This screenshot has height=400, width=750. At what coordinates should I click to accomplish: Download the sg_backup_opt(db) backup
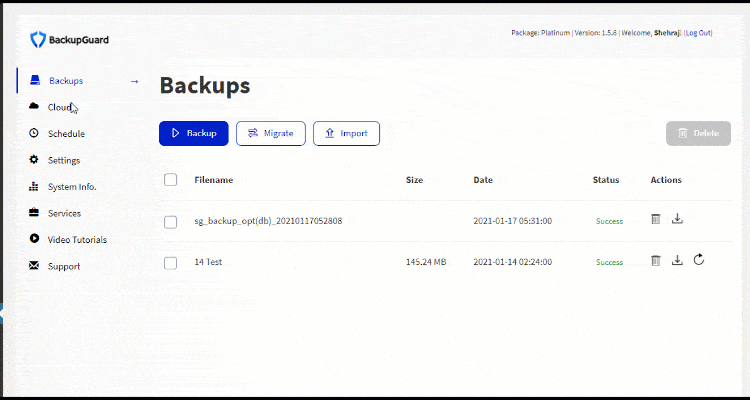click(x=677, y=219)
